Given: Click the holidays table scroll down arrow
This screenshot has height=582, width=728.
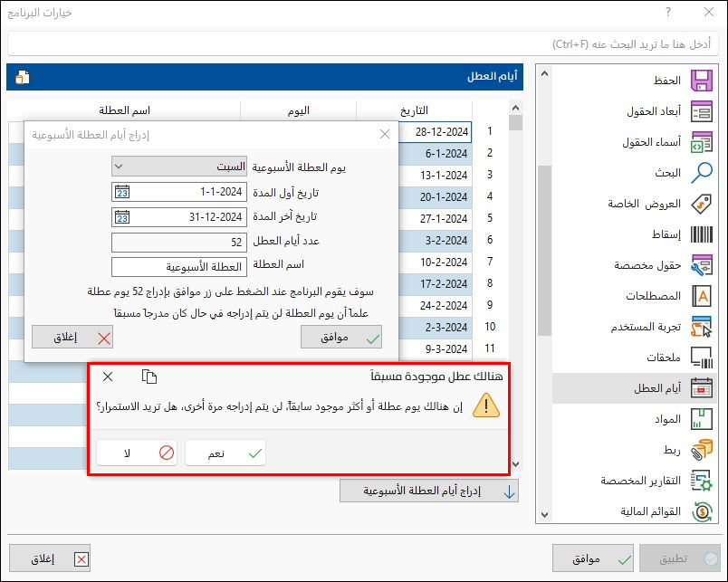Looking at the screenshot, I should click(515, 463).
